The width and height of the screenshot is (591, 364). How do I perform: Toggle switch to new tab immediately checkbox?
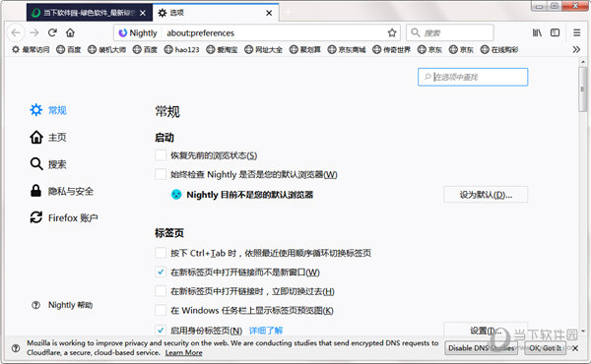pos(161,291)
